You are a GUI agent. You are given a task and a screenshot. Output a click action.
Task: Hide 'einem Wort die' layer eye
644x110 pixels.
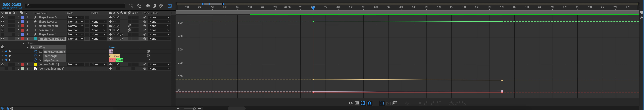3,26
